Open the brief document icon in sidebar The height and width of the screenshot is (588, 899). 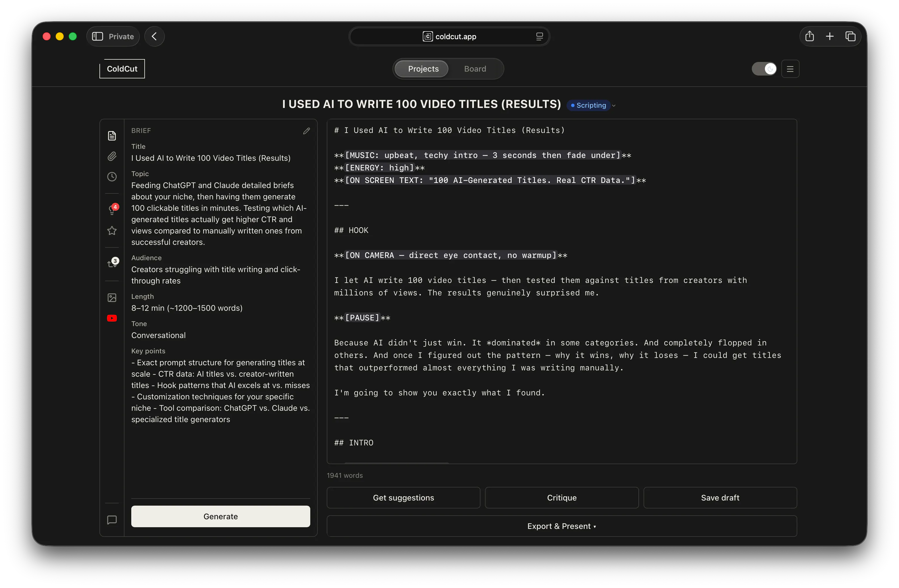coord(112,135)
